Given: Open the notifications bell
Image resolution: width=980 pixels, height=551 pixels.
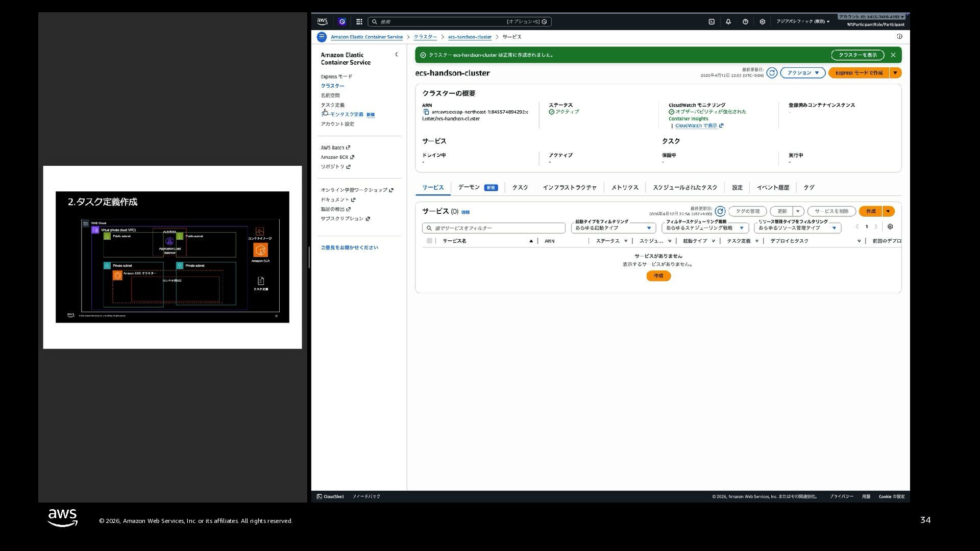Looking at the screenshot, I should [728, 22].
